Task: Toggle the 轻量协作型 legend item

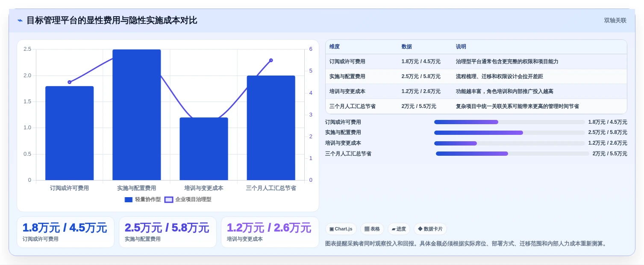Action: pos(143,199)
